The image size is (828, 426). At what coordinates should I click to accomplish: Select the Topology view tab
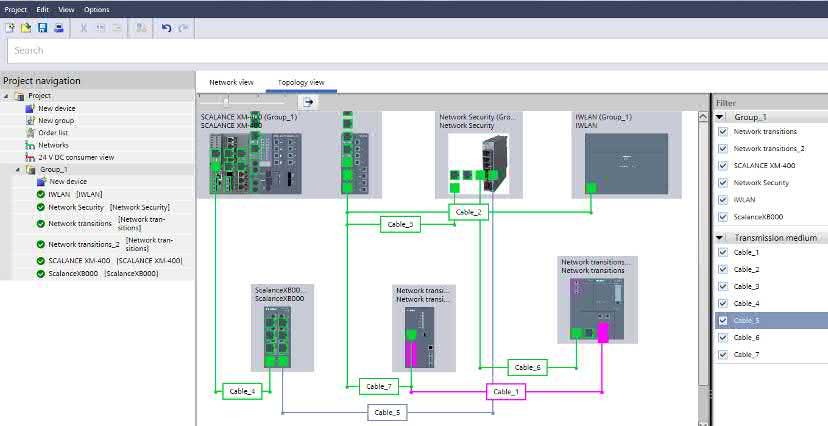301,82
